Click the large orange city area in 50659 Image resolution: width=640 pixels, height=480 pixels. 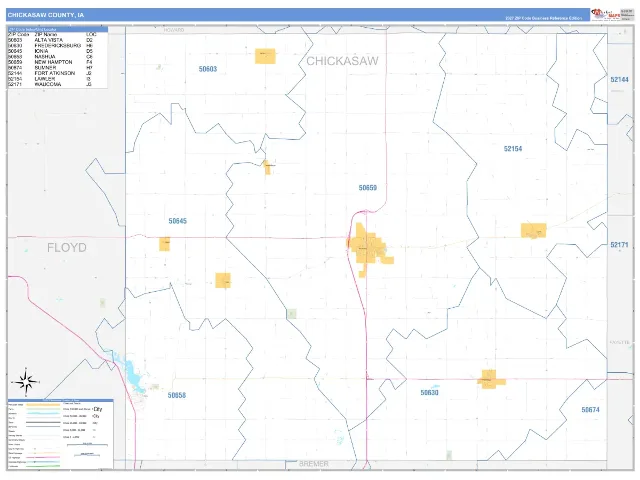(x=367, y=248)
